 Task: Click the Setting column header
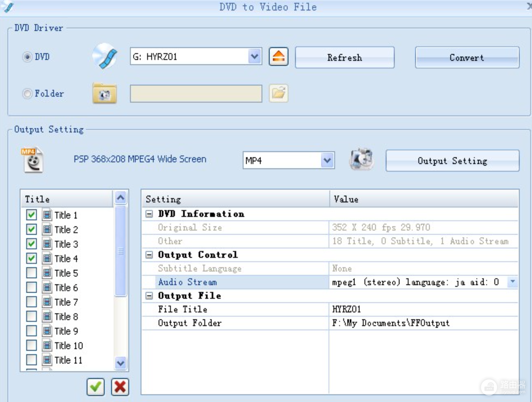(236, 199)
